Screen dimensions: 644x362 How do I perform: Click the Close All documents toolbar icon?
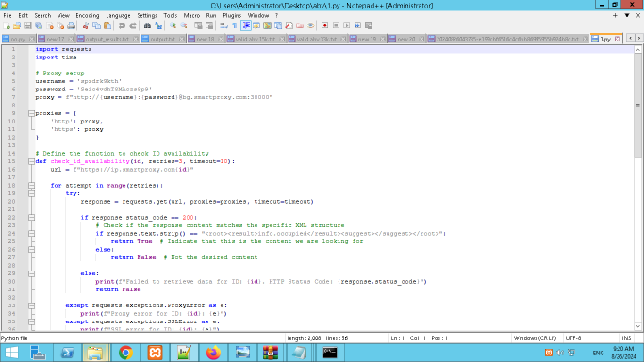(60, 25)
